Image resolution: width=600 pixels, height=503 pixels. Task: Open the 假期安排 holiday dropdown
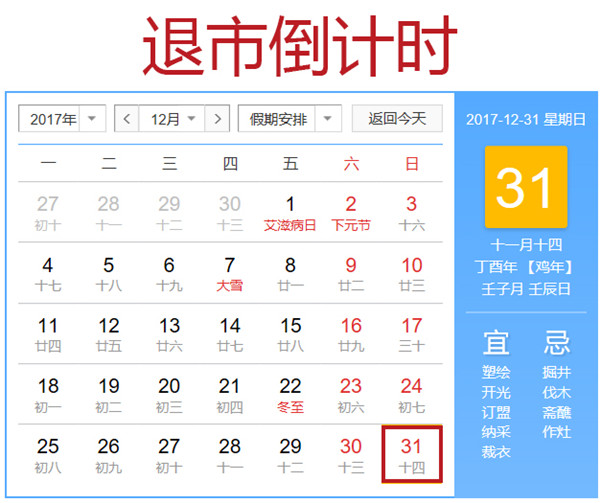point(290,119)
